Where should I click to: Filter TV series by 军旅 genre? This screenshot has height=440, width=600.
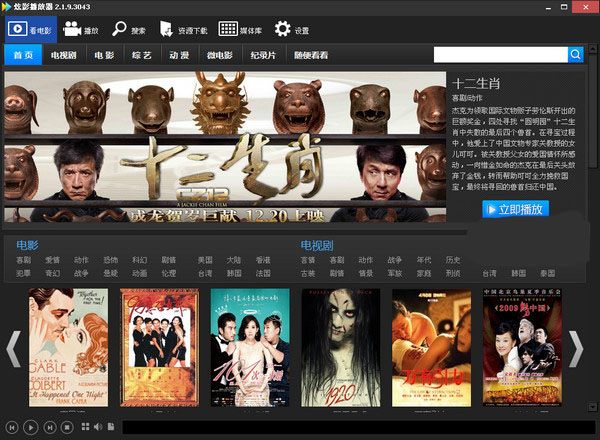[395, 273]
